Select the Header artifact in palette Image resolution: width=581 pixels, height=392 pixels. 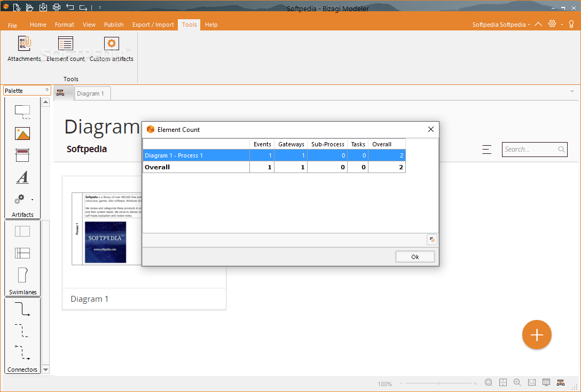click(x=22, y=155)
